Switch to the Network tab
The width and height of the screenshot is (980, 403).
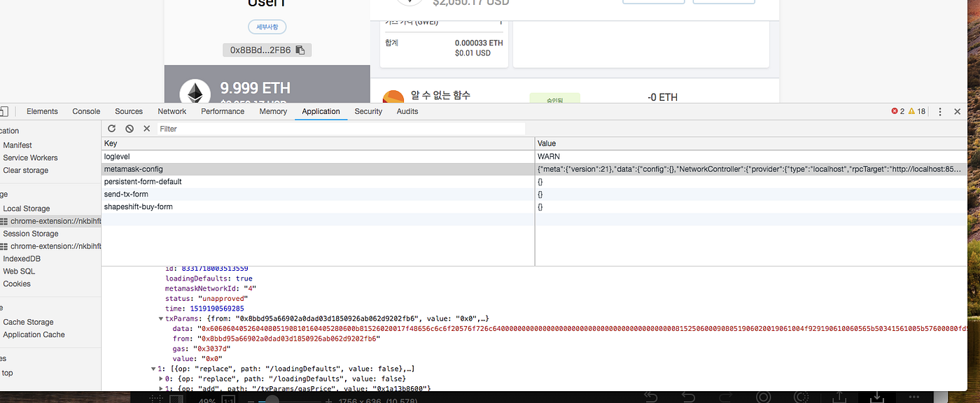pyautogui.click(x=171, y=111)
